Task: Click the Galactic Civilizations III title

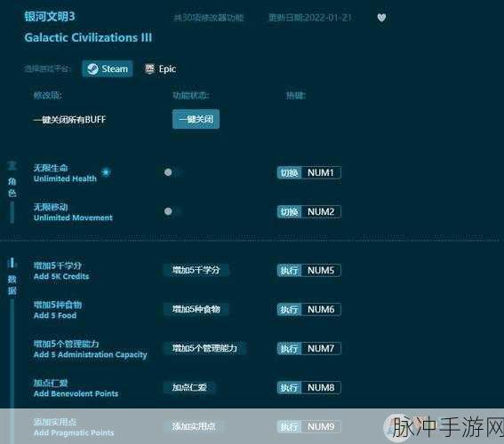Action: coord(88,37)
